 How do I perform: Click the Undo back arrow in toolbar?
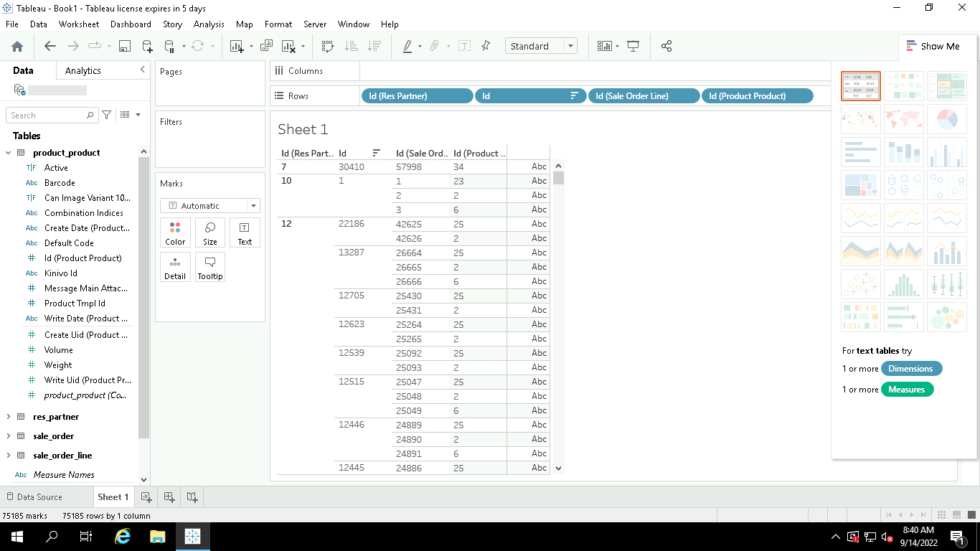click(50, 46)
